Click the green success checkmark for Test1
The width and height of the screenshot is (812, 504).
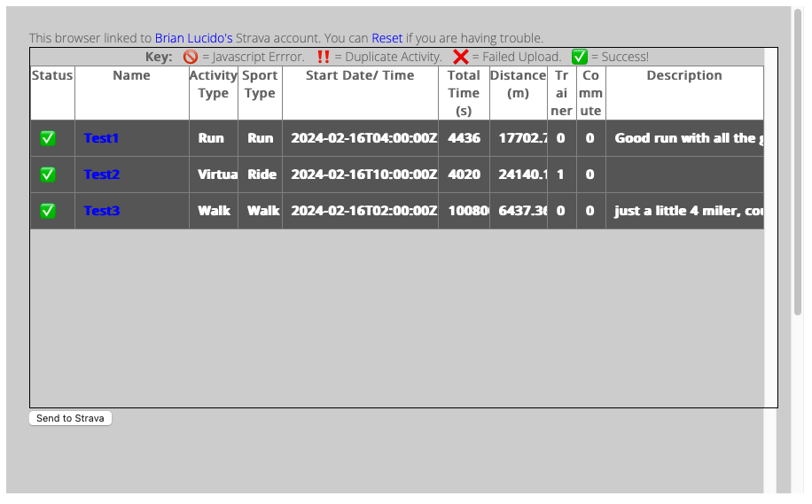[x=48, y=138]
